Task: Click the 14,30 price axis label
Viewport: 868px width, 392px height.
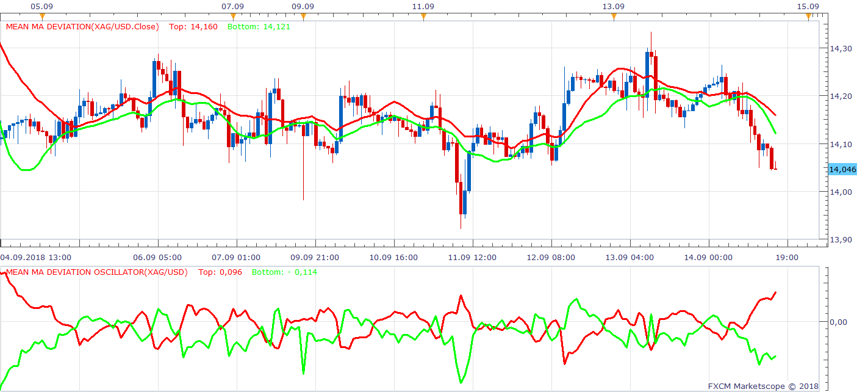Action: pos(841,48)
